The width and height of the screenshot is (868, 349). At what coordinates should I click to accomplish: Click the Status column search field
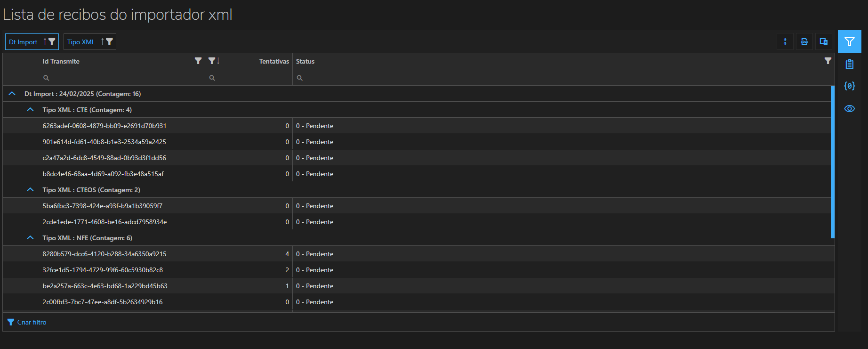point(560,78)
